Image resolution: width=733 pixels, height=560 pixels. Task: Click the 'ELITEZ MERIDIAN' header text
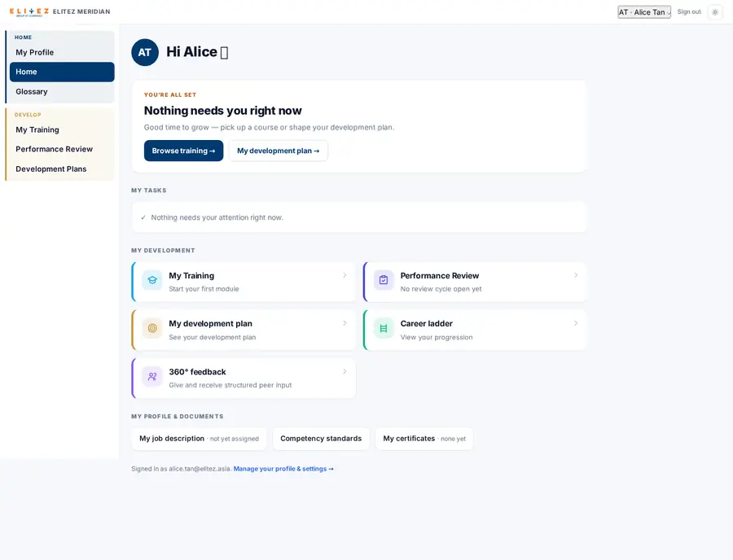pyautogui.click(x=81, y=11)
